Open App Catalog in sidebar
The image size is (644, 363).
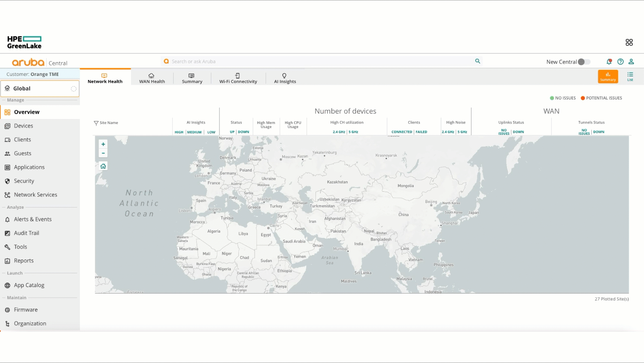point(40,285)
